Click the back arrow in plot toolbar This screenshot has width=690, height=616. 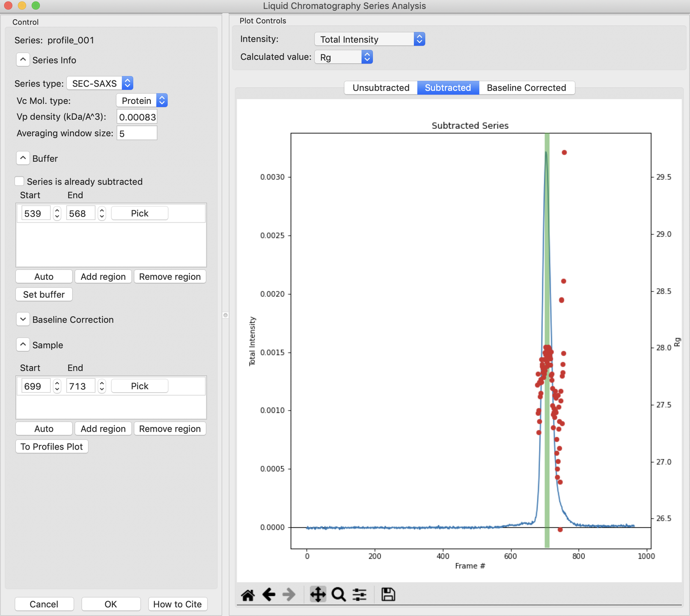[x=269, y=595]
